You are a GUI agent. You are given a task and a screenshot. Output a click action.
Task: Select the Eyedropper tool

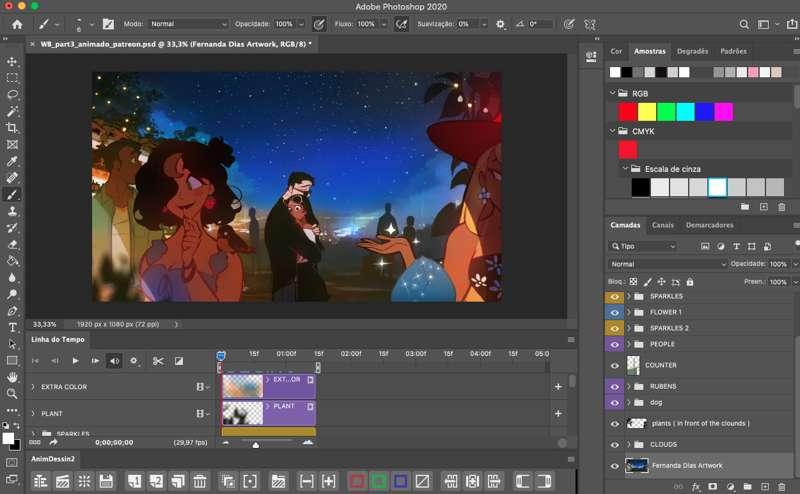(x=12, y=161)
